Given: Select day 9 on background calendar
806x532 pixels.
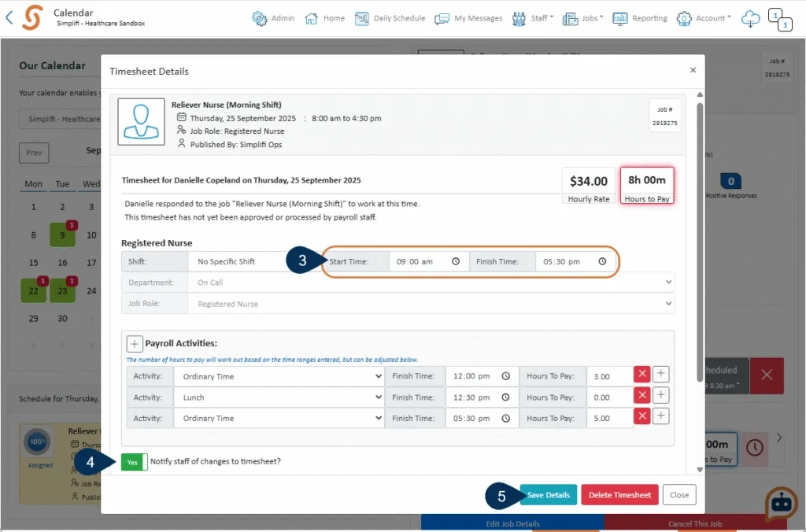Looking at the screenshot, I should [62, 235].
